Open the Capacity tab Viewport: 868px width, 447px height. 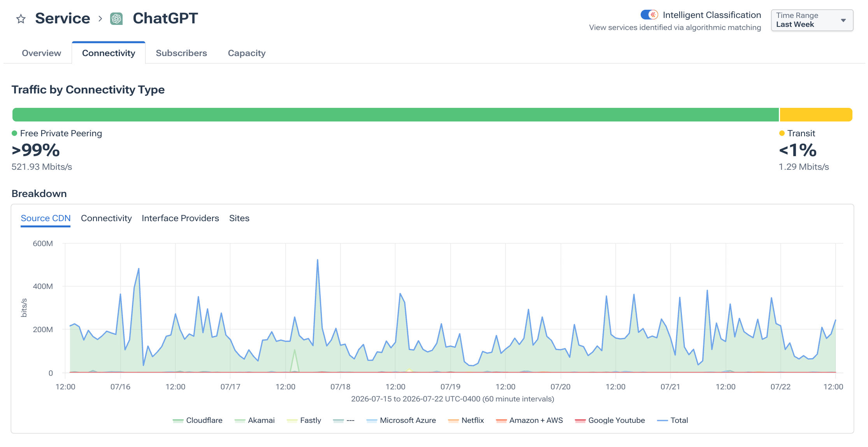247,53
